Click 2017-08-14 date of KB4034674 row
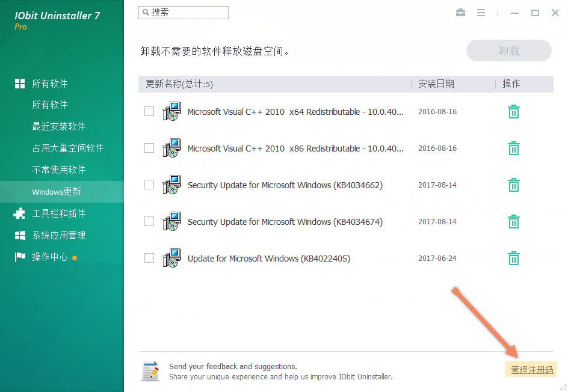Image resolution: width=568 pixels, height=392 pixels. [x=437, y=221]
